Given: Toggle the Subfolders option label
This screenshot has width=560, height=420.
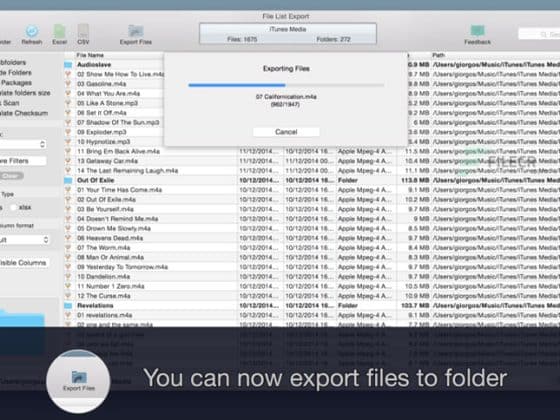Looking at the screenshot, I should click(x=13, y=62).
